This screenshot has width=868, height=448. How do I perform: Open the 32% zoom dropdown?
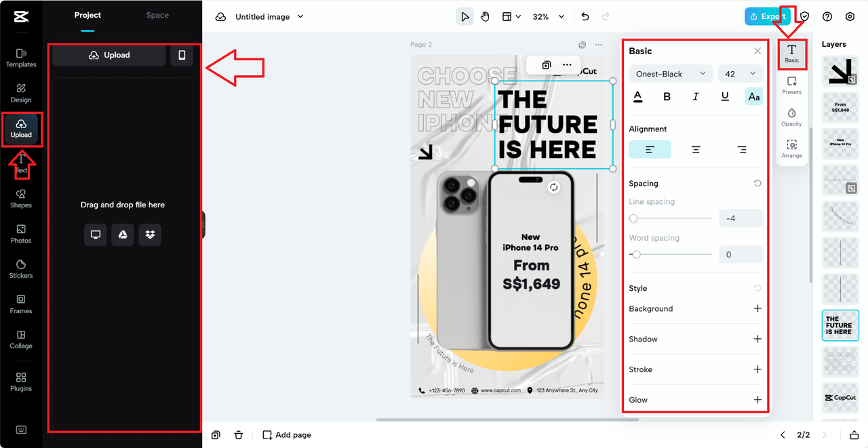(x=548, y=17)
